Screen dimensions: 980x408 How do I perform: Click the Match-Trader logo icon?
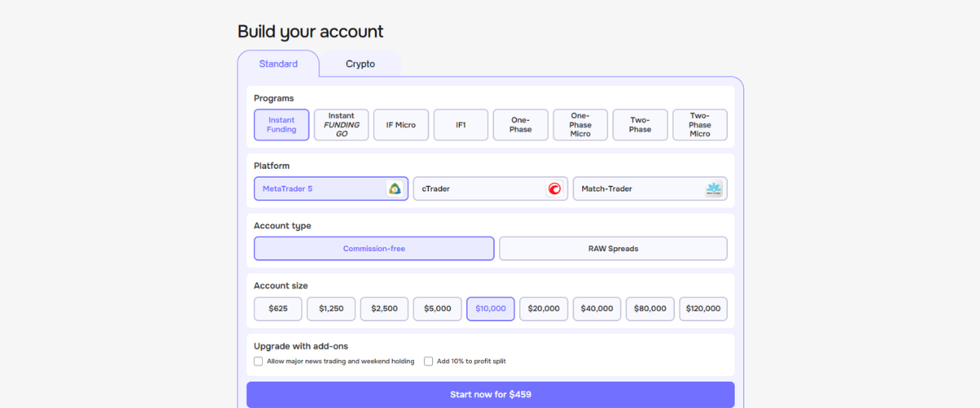714,188
